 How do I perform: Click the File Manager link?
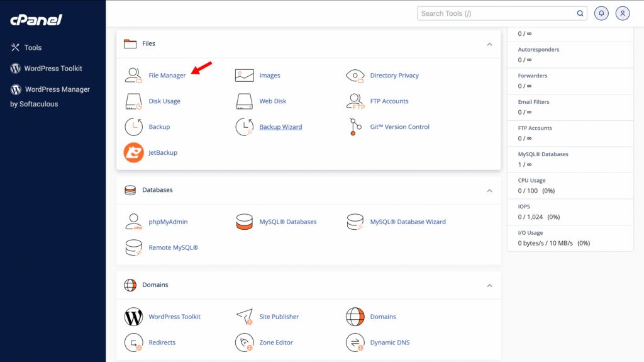[x=167, y=76]
